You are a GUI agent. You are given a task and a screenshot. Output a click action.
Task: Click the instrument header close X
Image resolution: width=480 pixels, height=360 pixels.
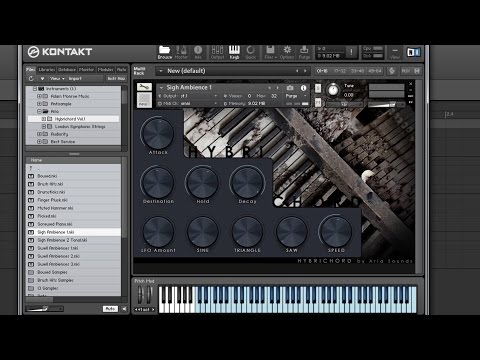point(410,84)
